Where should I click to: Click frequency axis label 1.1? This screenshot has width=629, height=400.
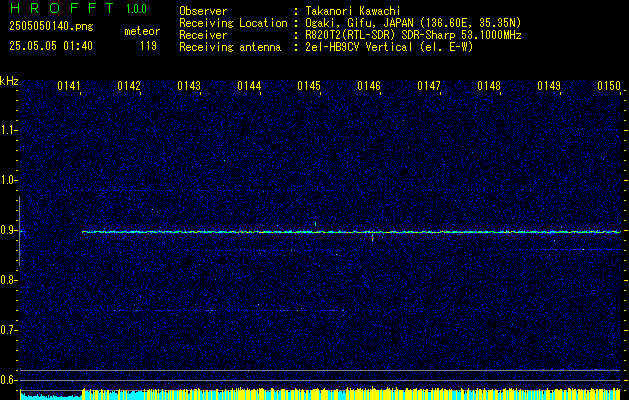pos(9,130)
